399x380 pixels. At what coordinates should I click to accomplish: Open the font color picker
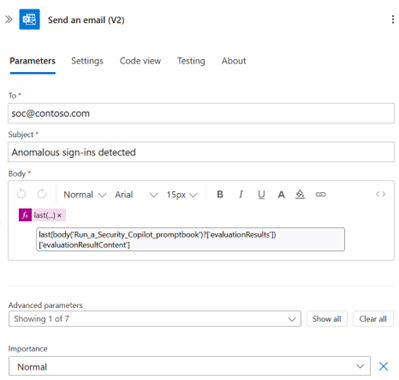[x=281, y=194]
